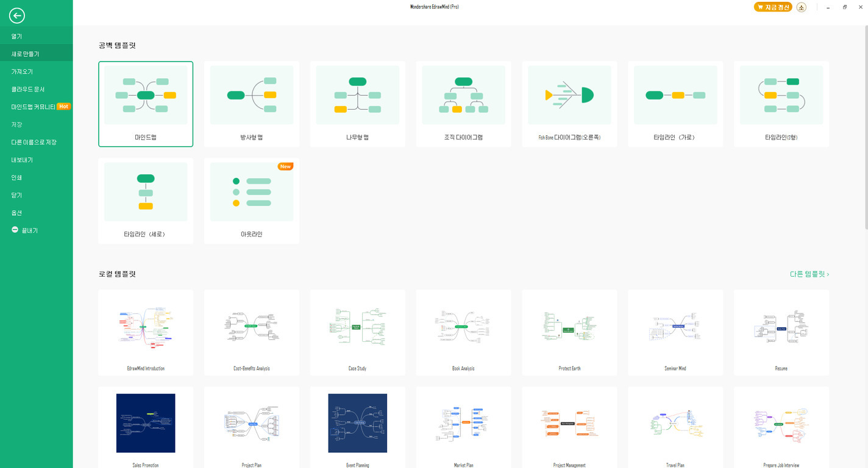Open the 다른 템플릿 link
This screenshot has height=468, width=868.
(x=809, y=274)
